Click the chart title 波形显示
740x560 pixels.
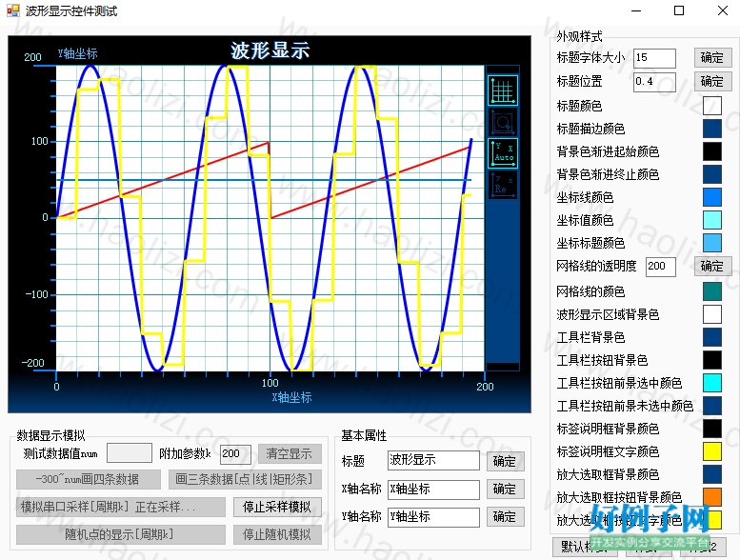(x=270, y=50)
